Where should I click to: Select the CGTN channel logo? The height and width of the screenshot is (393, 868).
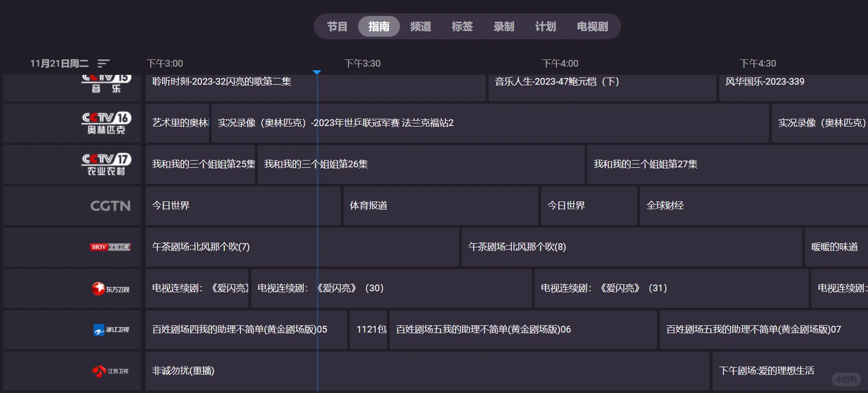click(x=110, y=206)
